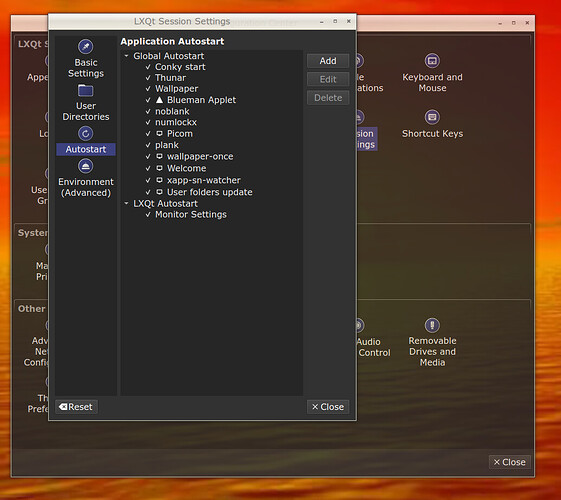Click the Autostart refresh icon
The height and width of the screenshot is (500, 561).
click(x=86, y=134)
